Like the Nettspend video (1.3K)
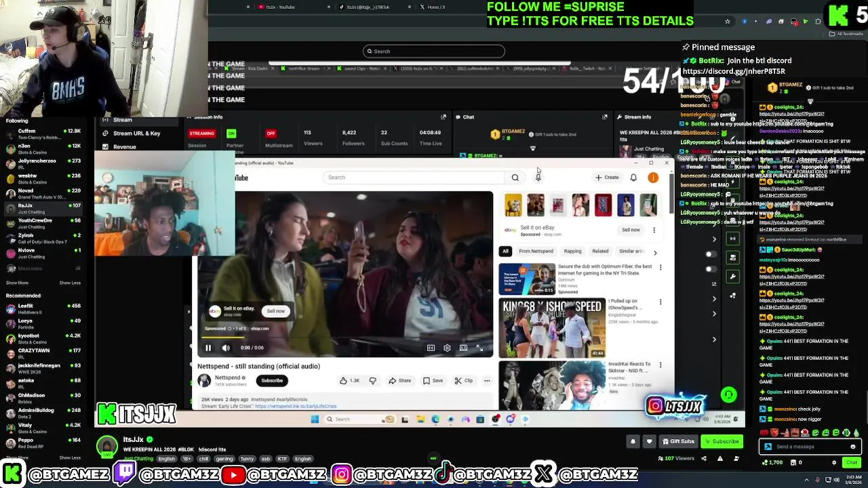 350,381
